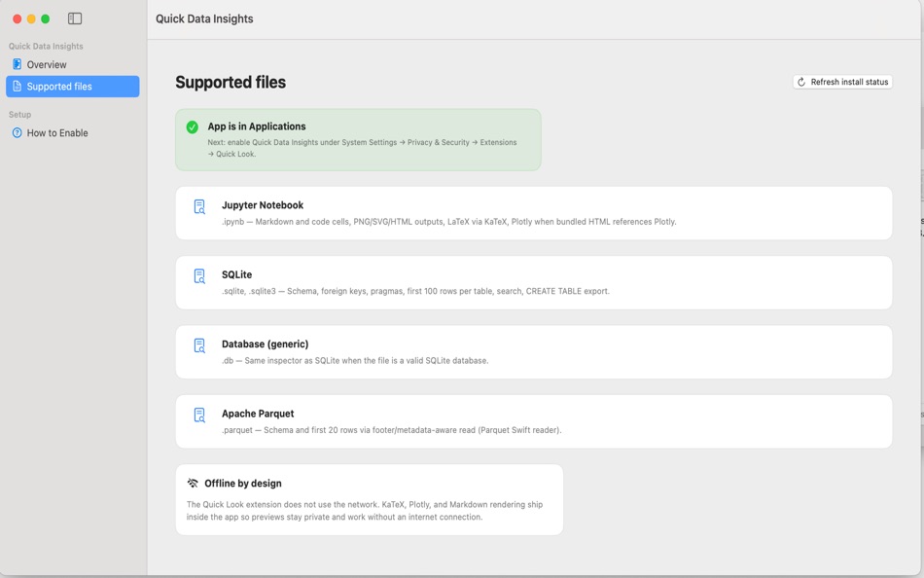
Task: Click the Overview sidebar icon
Action: 18,64
